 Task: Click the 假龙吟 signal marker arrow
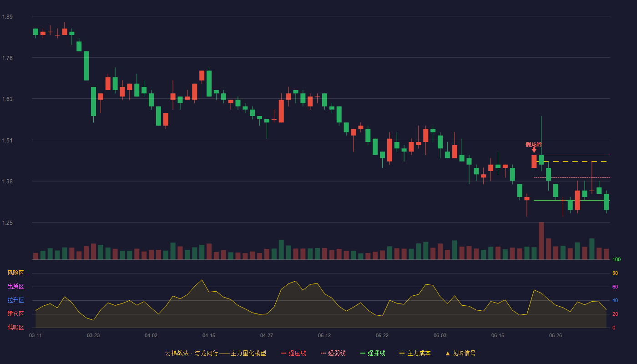[534, 150]
